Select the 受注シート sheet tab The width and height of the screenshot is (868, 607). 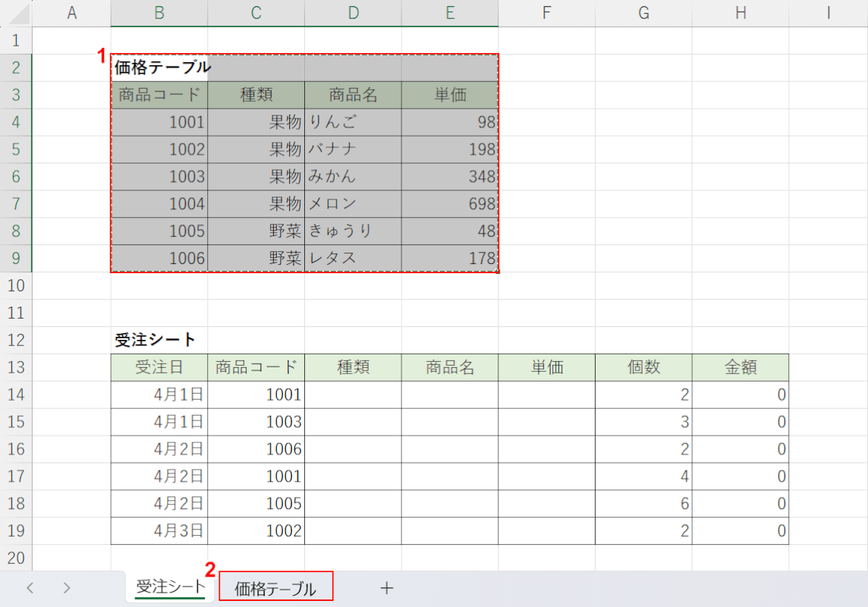171,587
